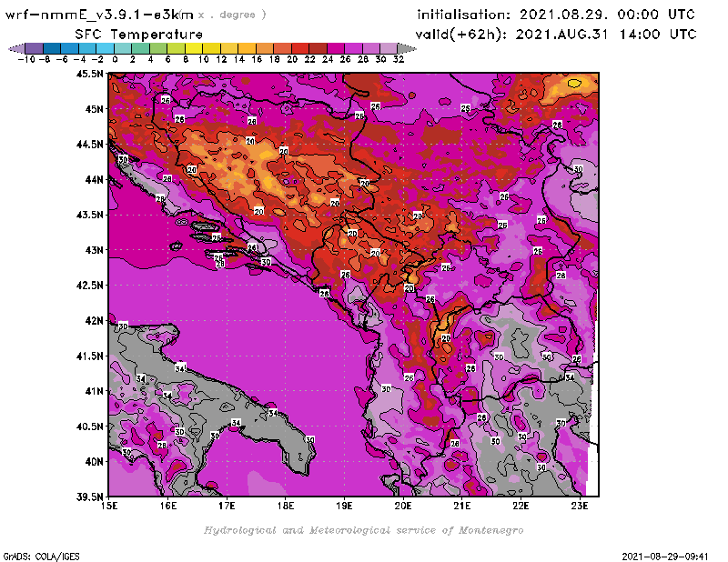Click the '41.5N' latitude label
Image resolution: width=728 pixels, height=562 pixels.
tap(89, 356)
